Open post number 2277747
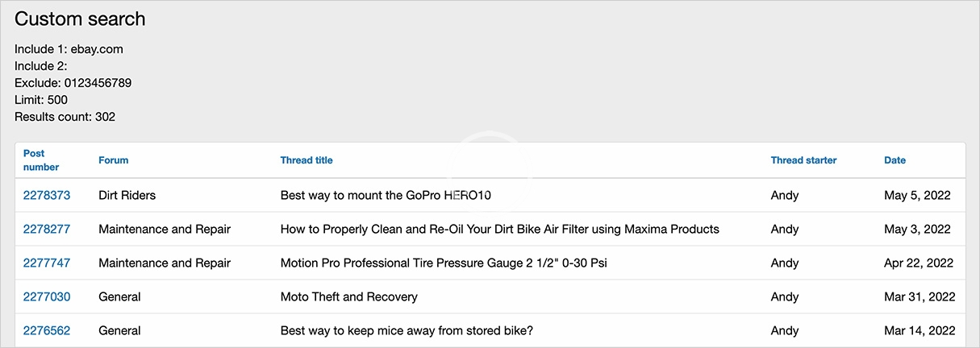Viewport: 980px width, 348px height. (x=47, y=263)
